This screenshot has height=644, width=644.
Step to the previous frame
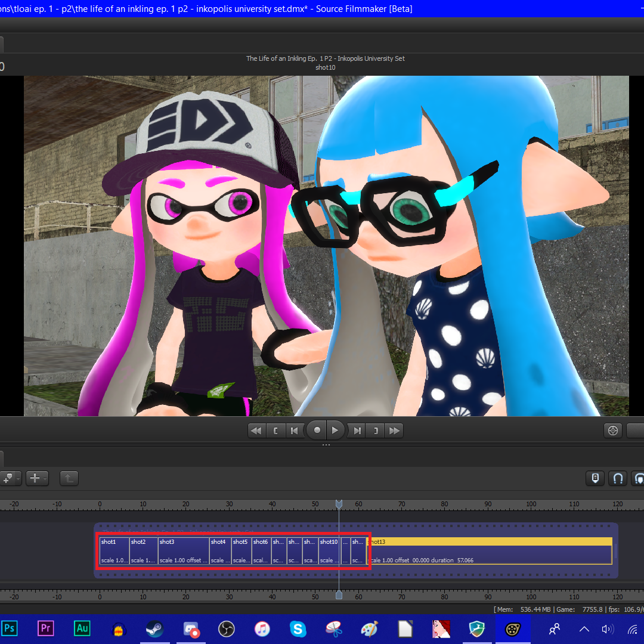(294, 430)
